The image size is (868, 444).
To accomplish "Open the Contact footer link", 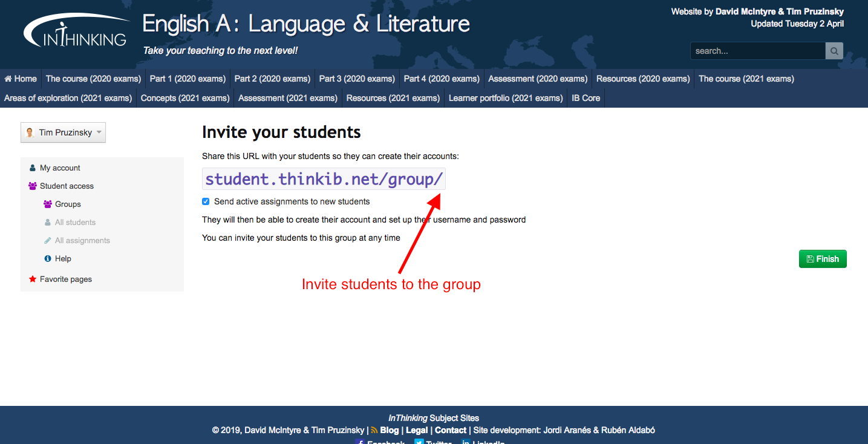I will pyautogui.click(x=451, y=431).
